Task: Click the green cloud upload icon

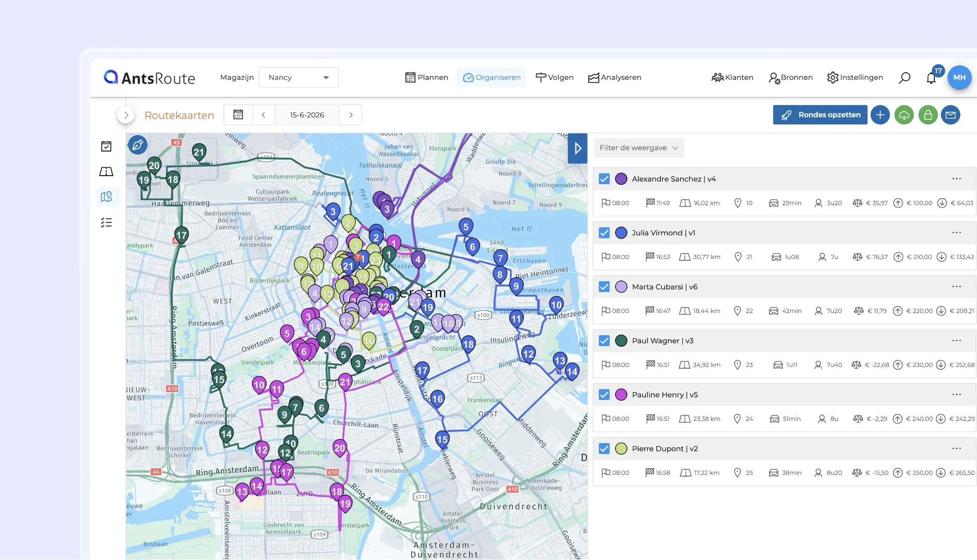Action: coord(904,115)
